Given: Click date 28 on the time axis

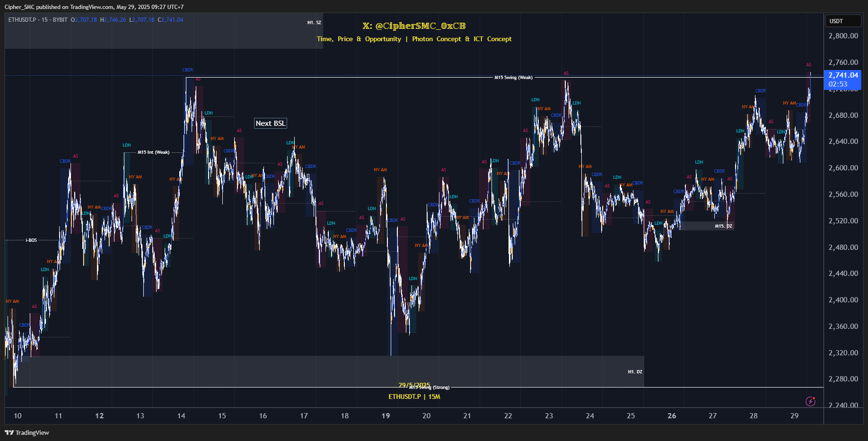Looking at the screenshot, I should (754, 415).
